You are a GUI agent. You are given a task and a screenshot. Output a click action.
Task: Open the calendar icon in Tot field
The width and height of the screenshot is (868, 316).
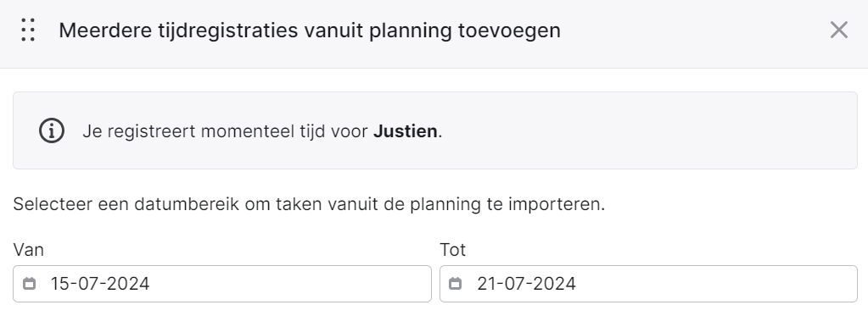coord(455,284)
